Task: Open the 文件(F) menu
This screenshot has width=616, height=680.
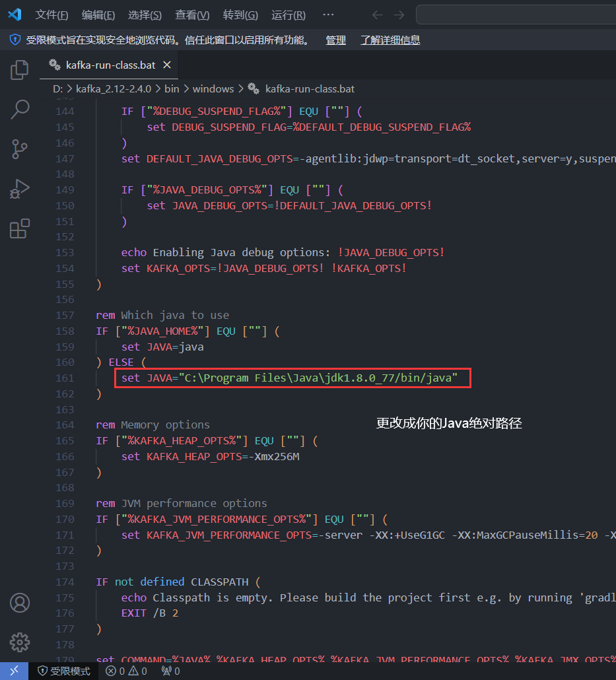Action: tap(51, 15)
